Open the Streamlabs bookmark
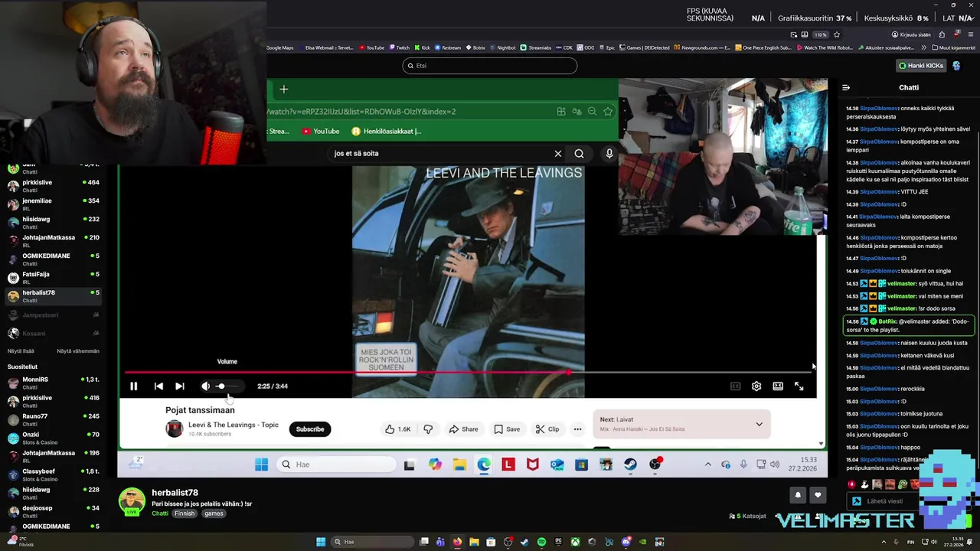Viewport: 980px width, 551px height. pyautogui.click(x=536, y=47)
